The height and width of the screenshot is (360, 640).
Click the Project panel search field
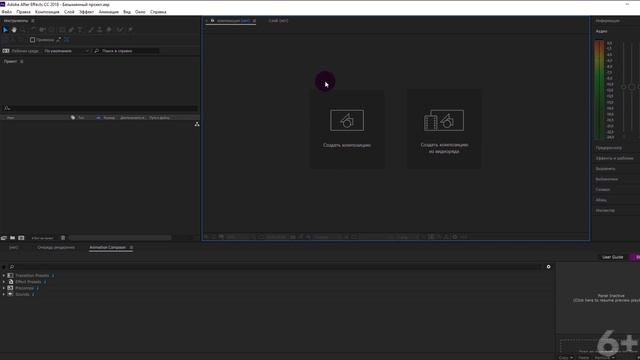[x=100, y=108]
